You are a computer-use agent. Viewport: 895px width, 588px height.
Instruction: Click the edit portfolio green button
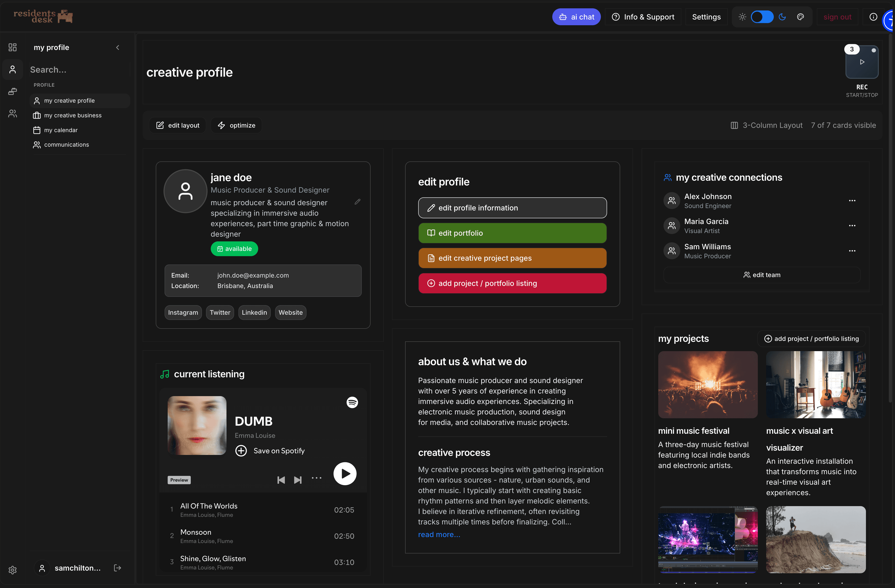click(x=512, y=233)
